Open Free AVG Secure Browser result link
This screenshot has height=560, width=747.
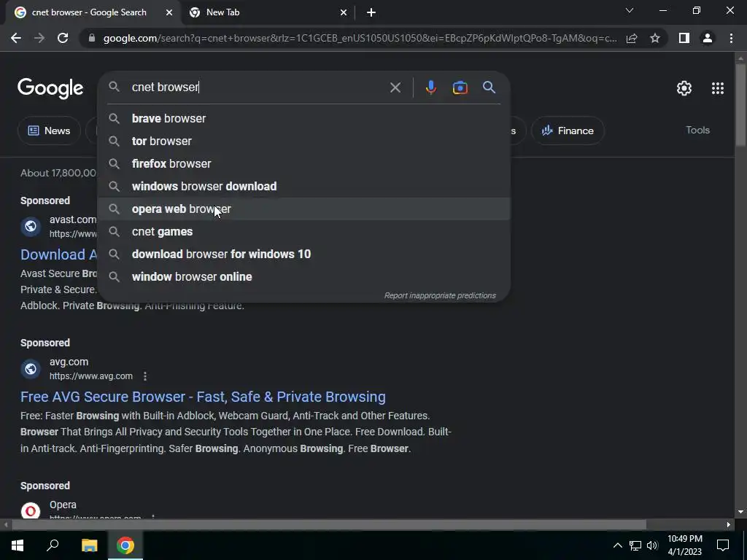(x=203, y=397)
